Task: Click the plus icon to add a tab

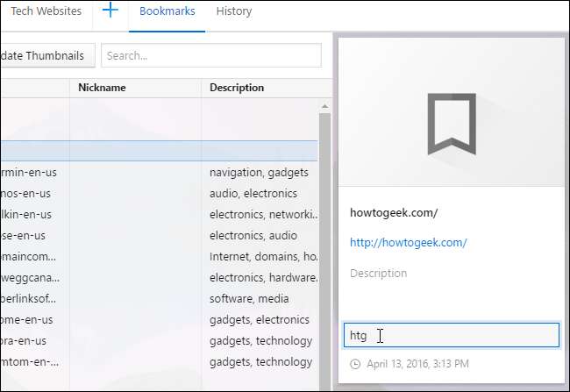Action: [x=110, y=11]
